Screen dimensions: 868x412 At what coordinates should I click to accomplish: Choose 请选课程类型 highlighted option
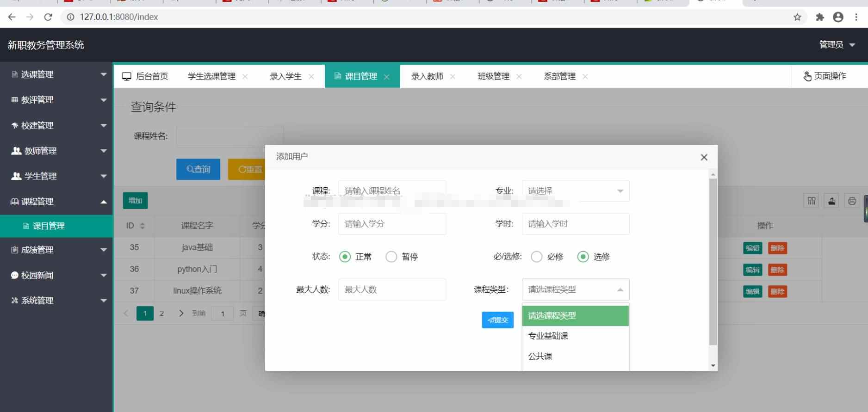click(x=576, y=315)
